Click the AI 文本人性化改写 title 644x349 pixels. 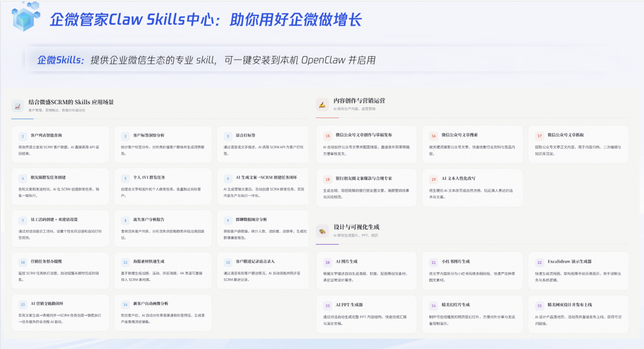coord(458,178)
